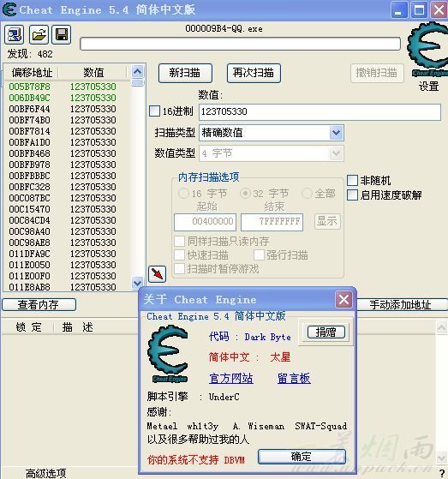
Task: Confirm About dialog with 确定 button
Action: tap(302, 457)
